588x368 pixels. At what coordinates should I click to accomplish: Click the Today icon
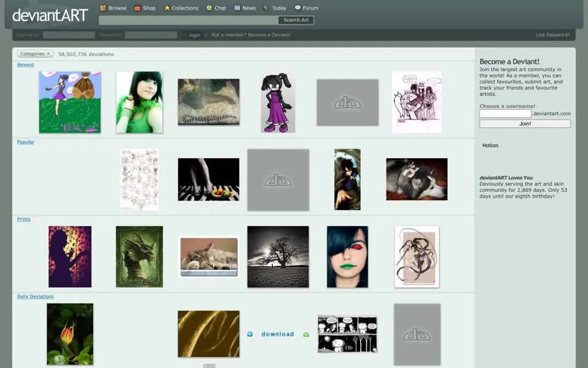(x=266, y=8)
